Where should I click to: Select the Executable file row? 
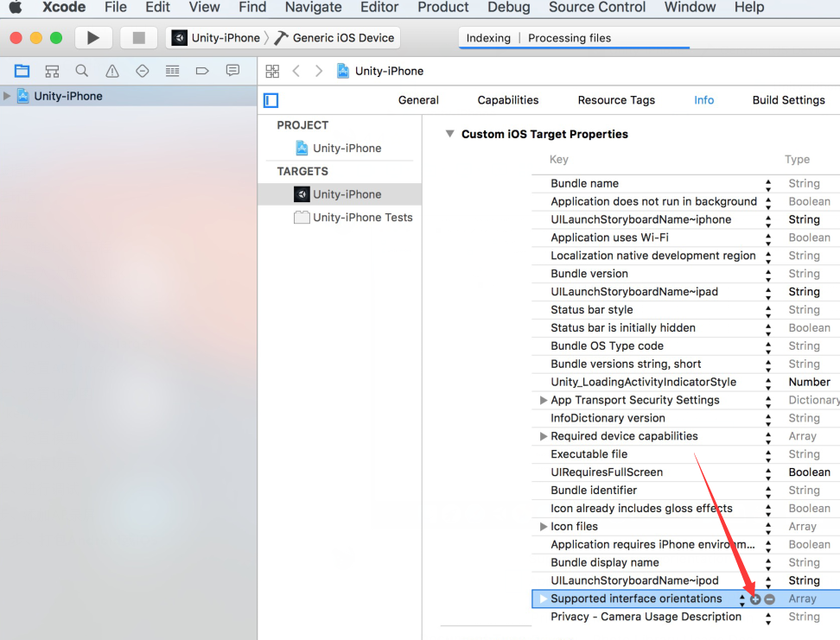(685, 454)
